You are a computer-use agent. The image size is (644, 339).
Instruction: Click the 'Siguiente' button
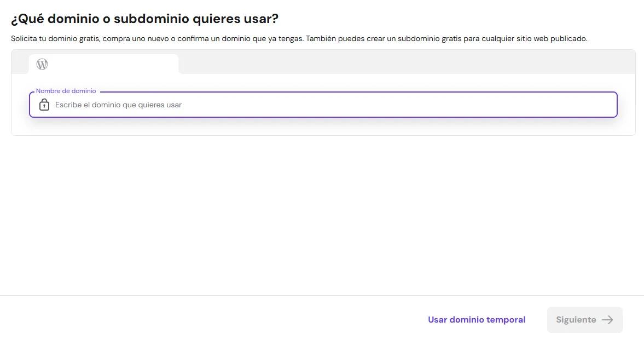(x=584, y=320)
